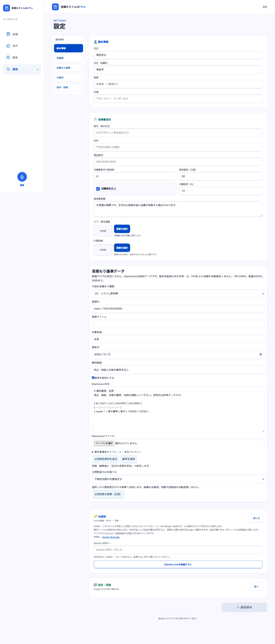Click the ファイルを選択 file chooser button
The image size is (275, 644).
point(104,443)
